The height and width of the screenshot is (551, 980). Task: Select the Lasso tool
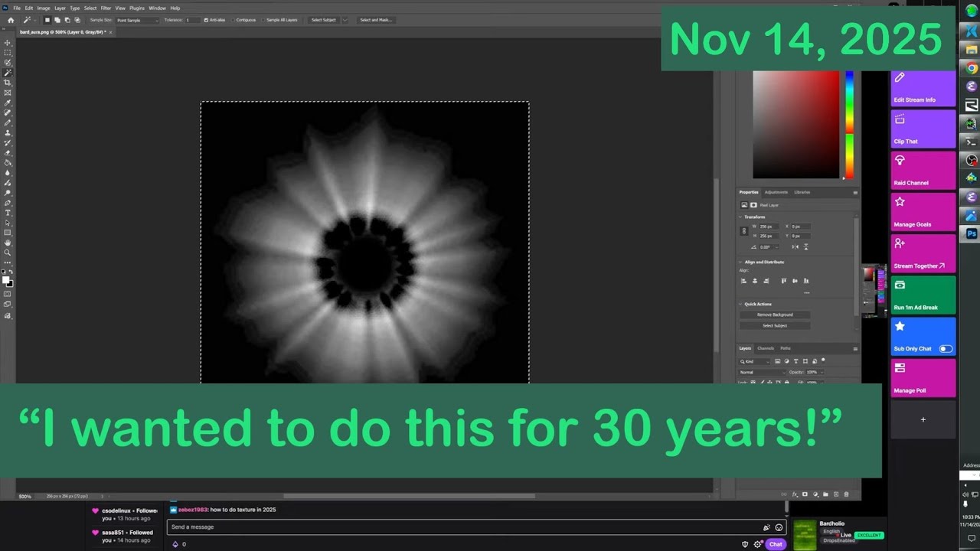8,63
